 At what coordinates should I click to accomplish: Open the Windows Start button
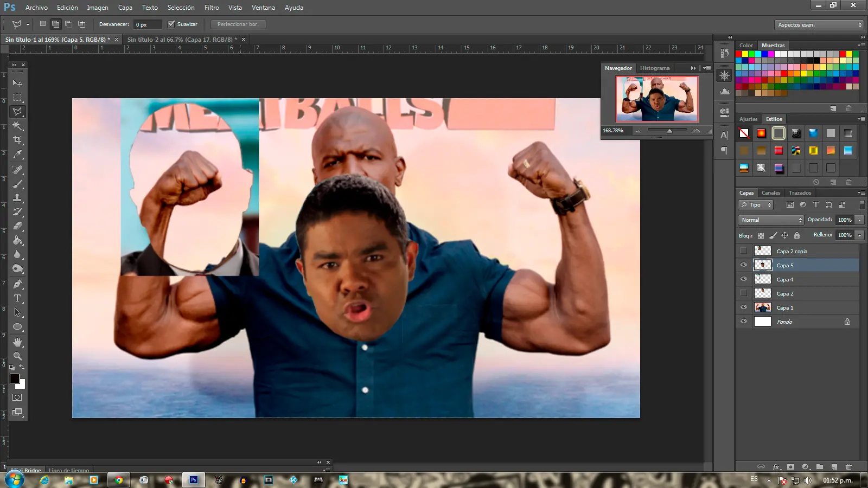click(x=14, y=480)
